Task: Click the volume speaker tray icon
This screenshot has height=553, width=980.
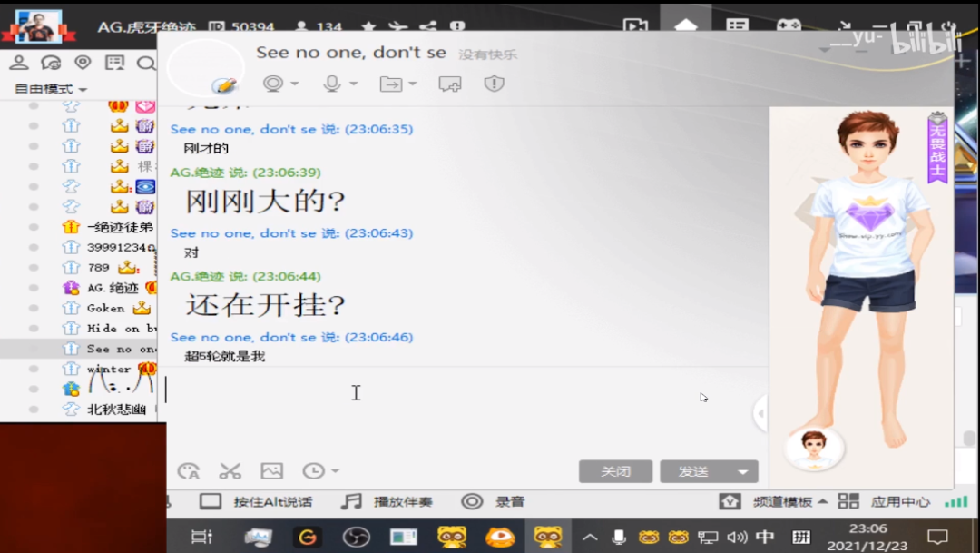Action: [737, 537]
